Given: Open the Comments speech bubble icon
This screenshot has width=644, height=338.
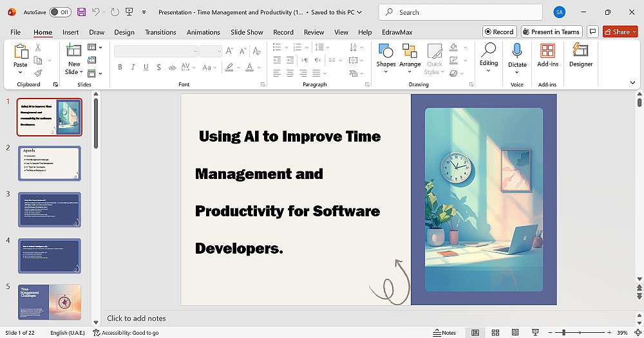Looking at the screenshot, I should coord(592,32).
